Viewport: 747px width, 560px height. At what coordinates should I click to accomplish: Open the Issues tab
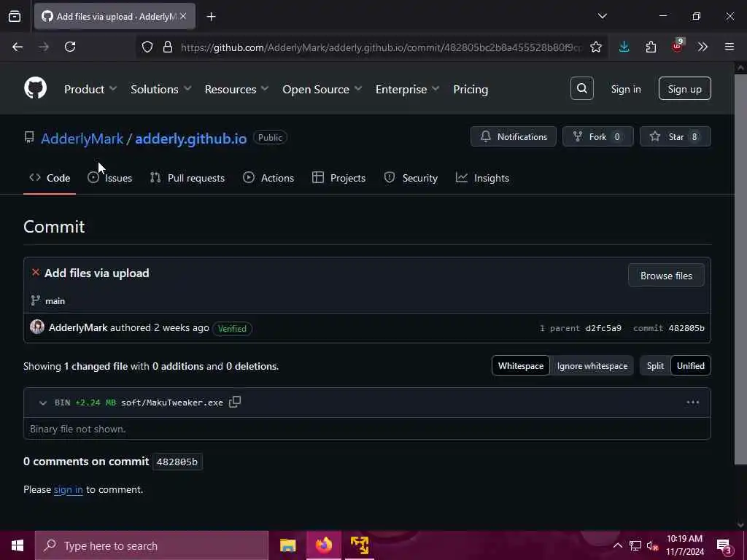[x=109, y=178]
